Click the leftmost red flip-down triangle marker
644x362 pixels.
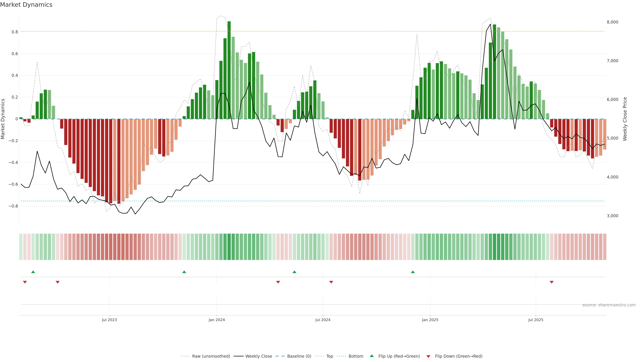click(x=25, y=282)
